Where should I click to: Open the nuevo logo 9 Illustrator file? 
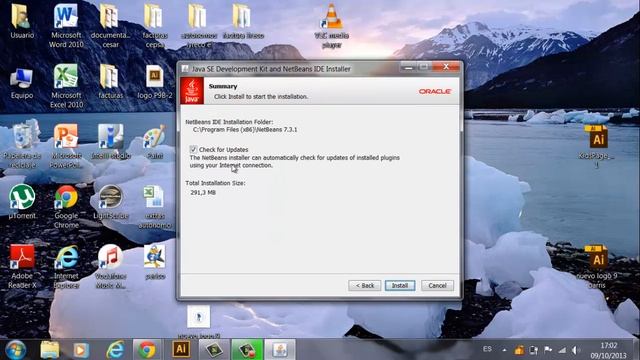(597, 267)
